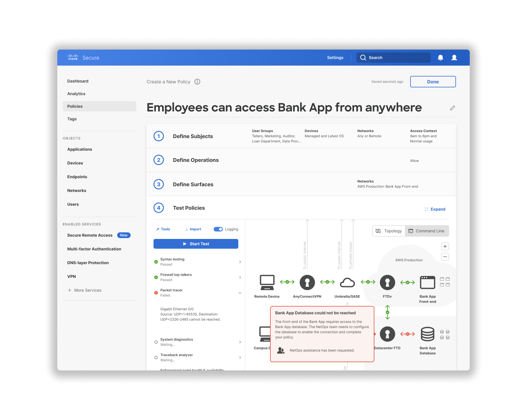The image size is (527, 420).
Task: Open Endpoints objects
Action: point(77,177)
